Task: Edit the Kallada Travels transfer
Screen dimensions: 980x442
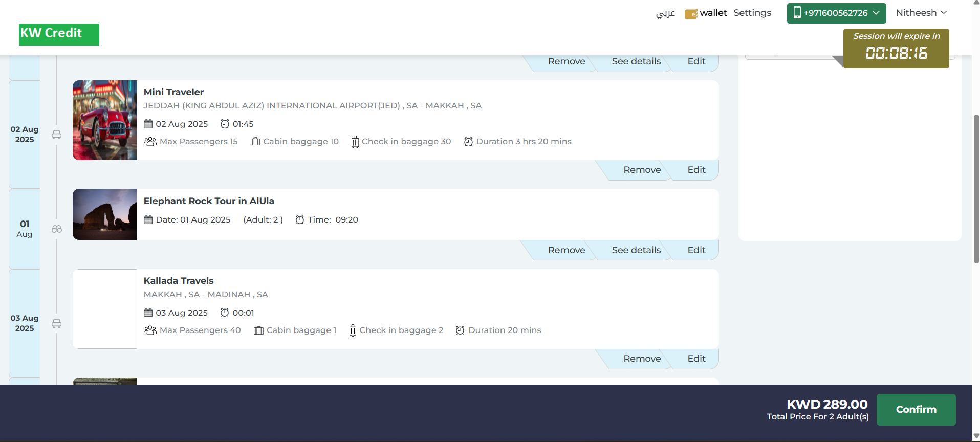Action: (x=696, y=359)
